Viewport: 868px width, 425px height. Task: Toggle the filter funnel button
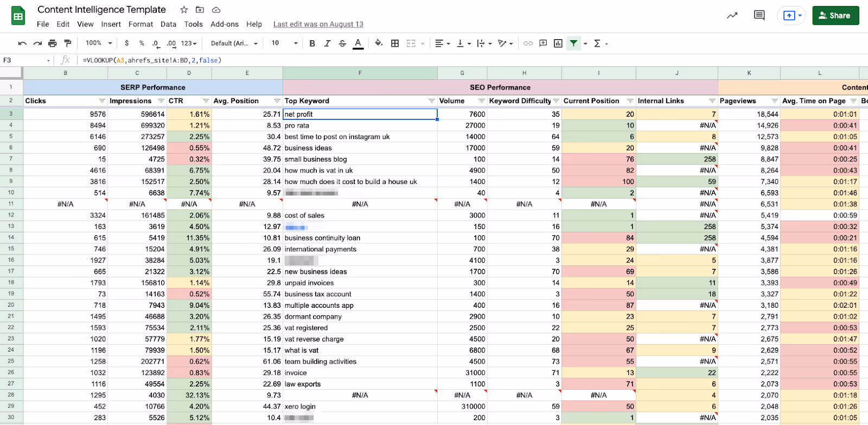point(573,43)
